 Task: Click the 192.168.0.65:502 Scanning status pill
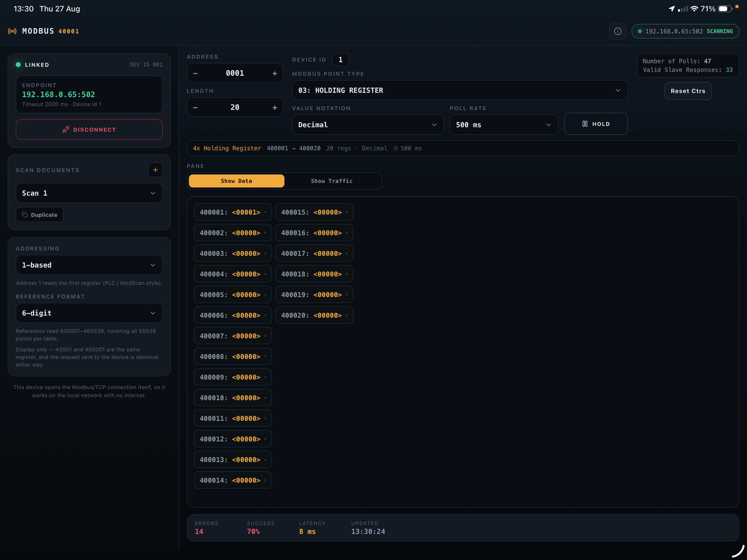(x=685, y=31)
